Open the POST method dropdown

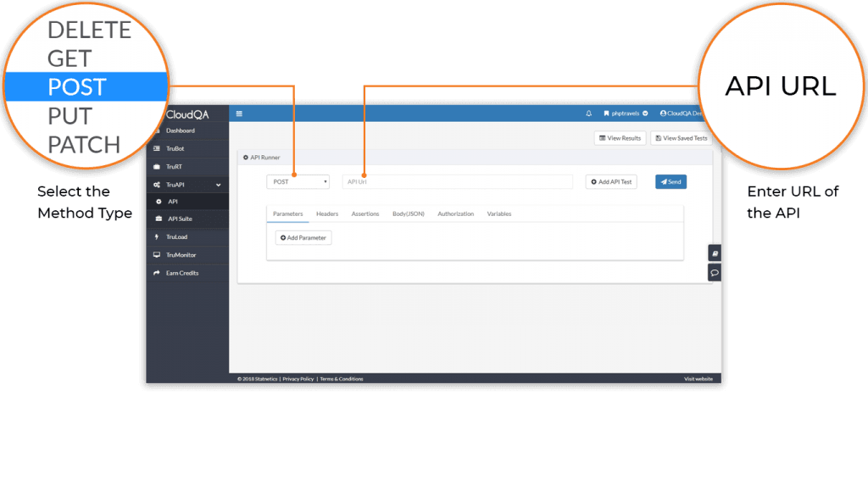(298, 182)
